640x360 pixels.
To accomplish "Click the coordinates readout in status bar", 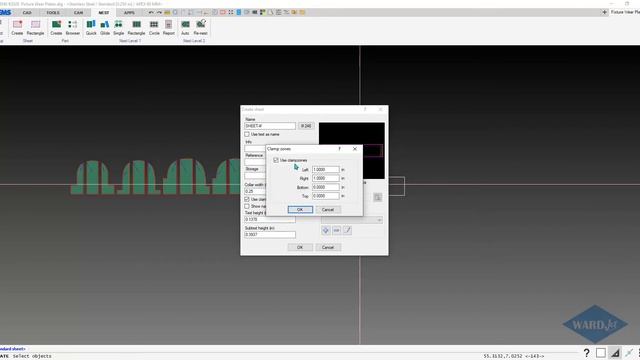I will [513, 356].
